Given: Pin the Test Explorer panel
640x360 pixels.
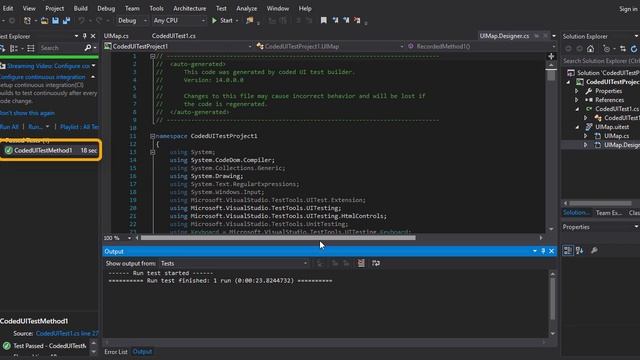Looking at the screenshot, I should pos(84,36).
